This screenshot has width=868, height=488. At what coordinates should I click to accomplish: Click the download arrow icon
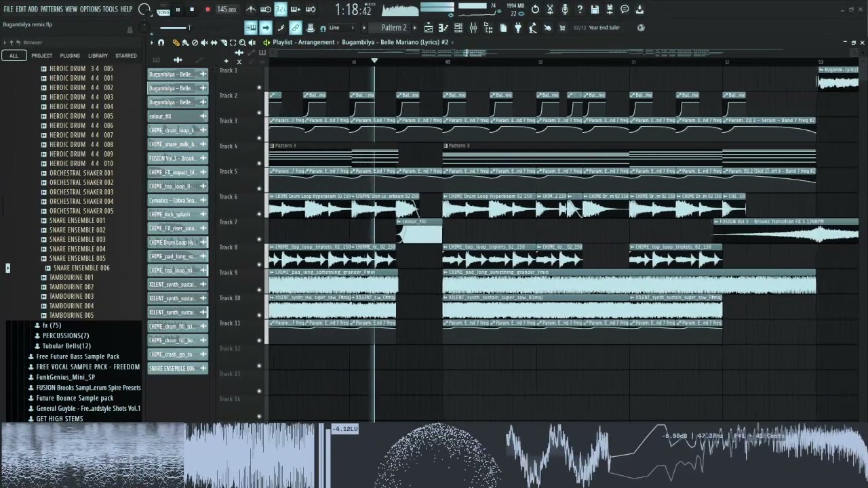click(639, 9)
